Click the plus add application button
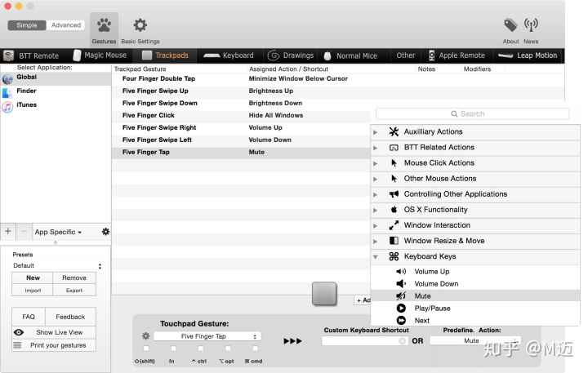Image resolution: width=588 pixels, height=373 pixels. [x=8, y=231]
